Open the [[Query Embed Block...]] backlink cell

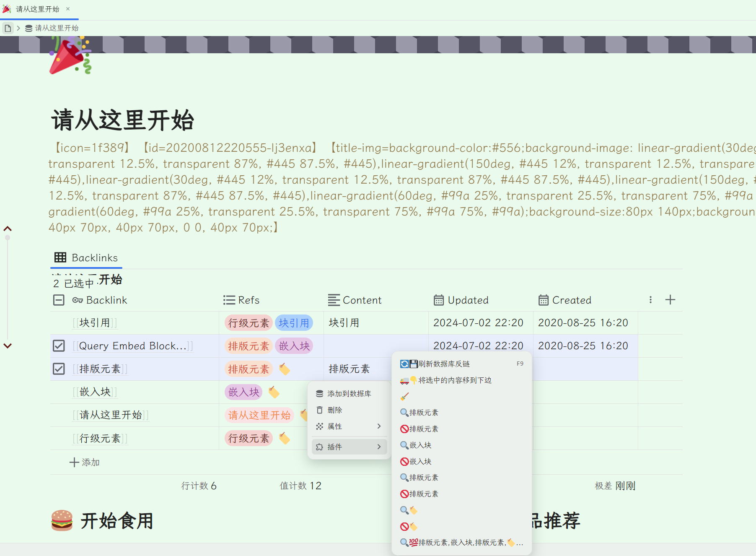(133, 346)
